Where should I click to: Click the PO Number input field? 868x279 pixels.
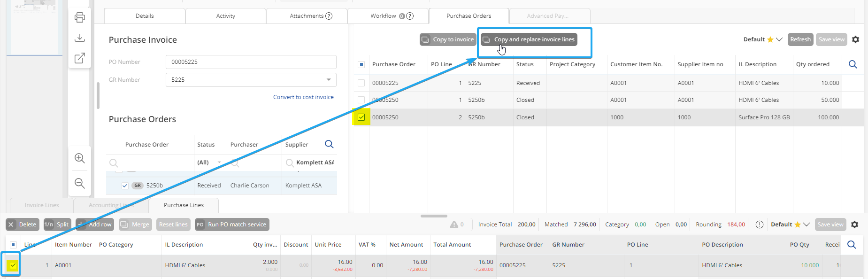[x=251, y=62]
